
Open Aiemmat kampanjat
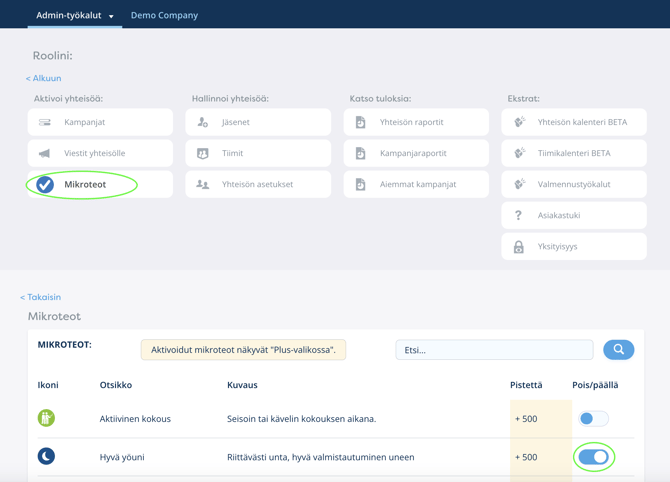pos(416,185)
